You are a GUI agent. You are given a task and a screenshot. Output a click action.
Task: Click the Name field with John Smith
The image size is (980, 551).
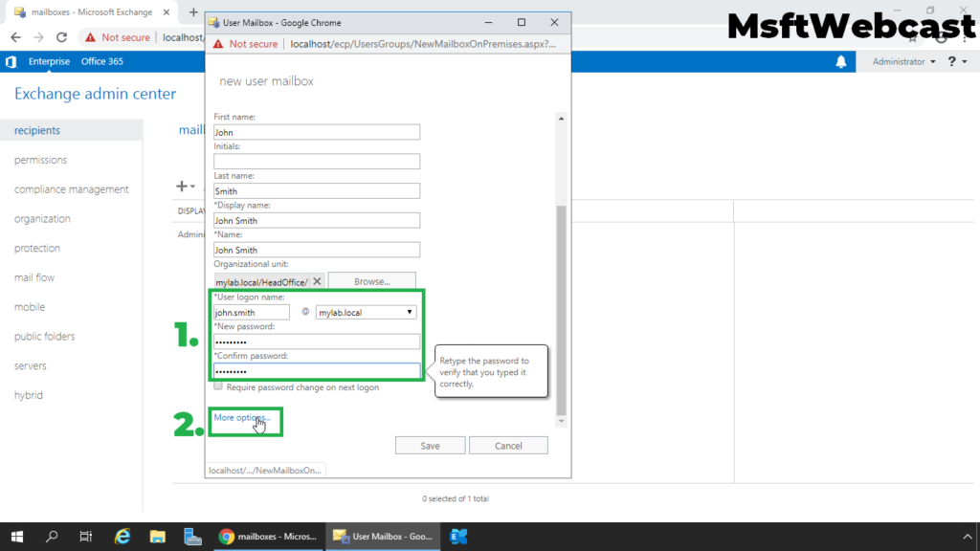click(x=317, y=250)
